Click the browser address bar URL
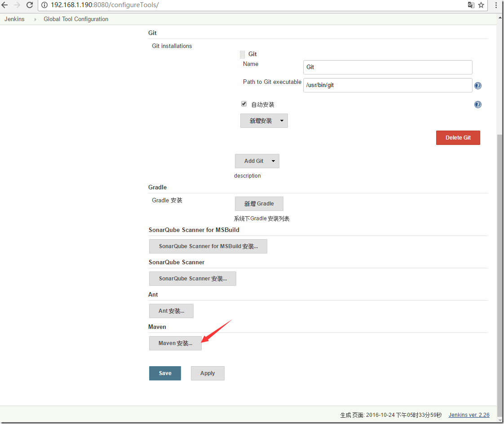 pos(105,5)
